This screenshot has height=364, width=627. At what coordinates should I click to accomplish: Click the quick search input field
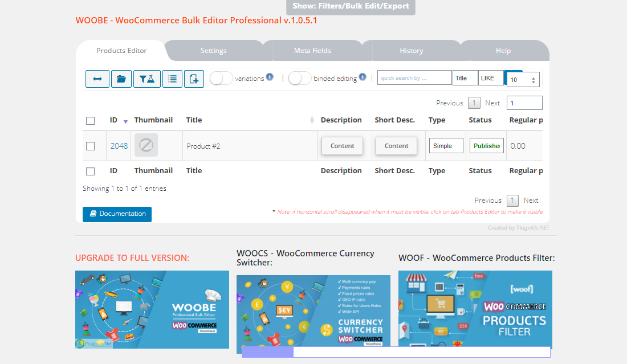(x=414, y=78)
